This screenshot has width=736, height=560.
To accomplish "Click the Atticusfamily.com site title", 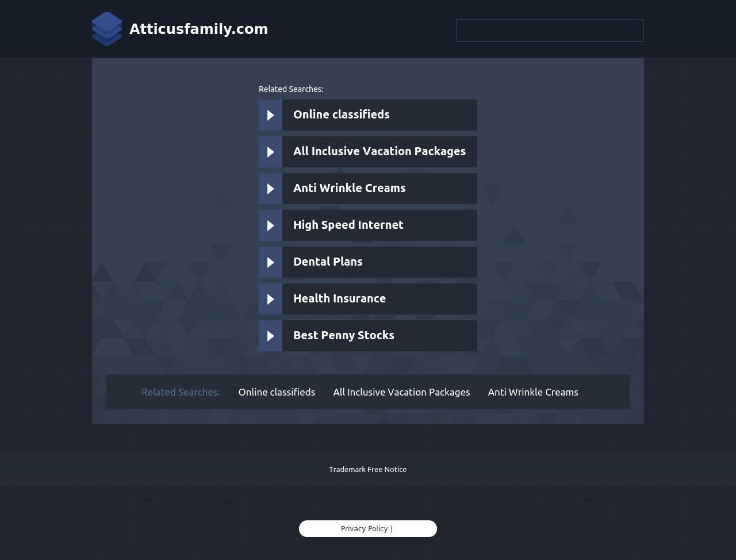I will tap(198, 29).
